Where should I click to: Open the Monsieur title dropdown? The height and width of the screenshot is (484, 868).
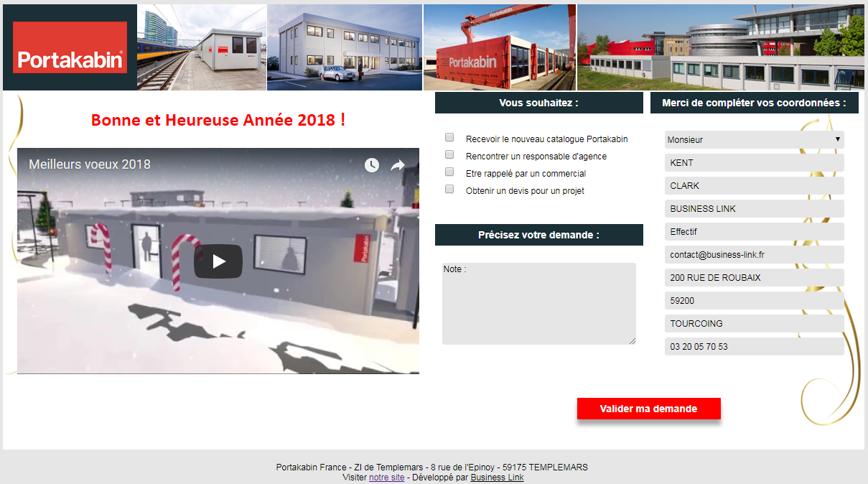tap(754, 139)
